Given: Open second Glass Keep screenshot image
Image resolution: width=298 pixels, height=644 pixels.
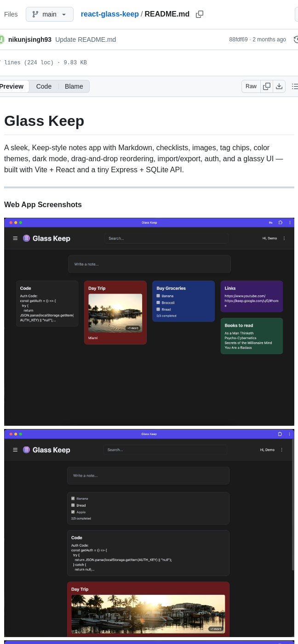Looking at the screenshot, I should point(149,533).
